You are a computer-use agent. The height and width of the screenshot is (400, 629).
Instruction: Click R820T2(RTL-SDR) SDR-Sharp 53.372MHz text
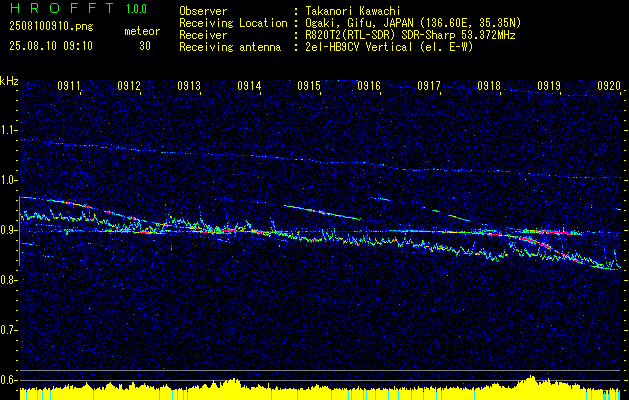(410, 35)
